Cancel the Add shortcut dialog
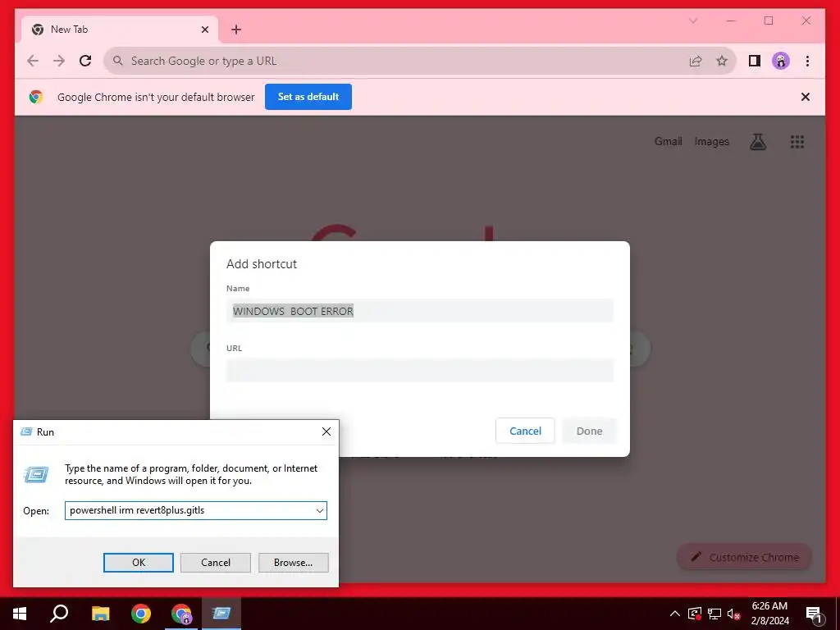The image size is (840, 630). point(525,431)
